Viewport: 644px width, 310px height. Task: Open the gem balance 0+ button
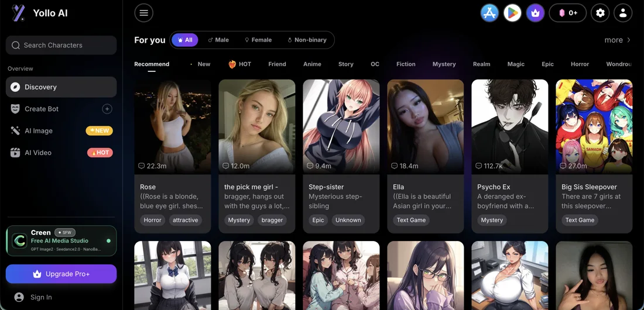(x=568, y=13)
